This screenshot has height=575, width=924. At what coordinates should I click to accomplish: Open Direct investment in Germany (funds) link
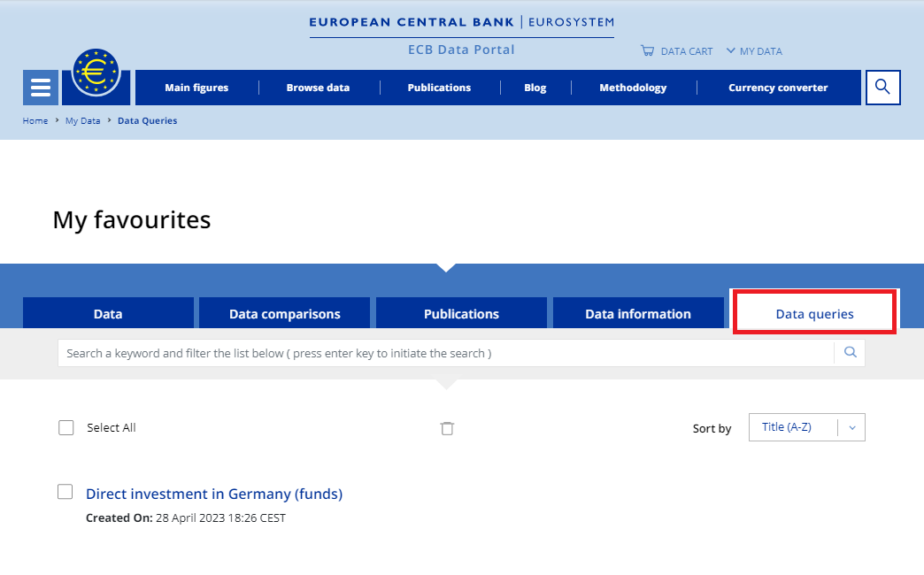click(x=214, y=494)
